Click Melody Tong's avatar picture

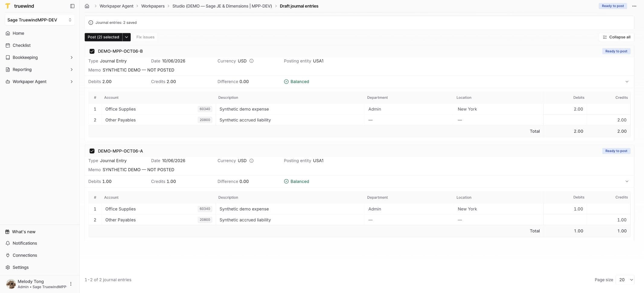click(x=11, y=284)
